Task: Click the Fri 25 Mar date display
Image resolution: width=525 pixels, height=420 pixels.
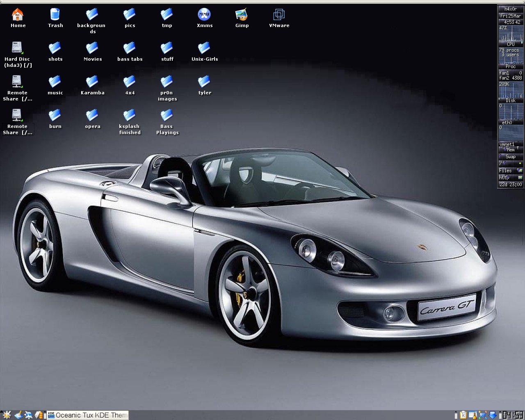Action: [x=511, y=16]
